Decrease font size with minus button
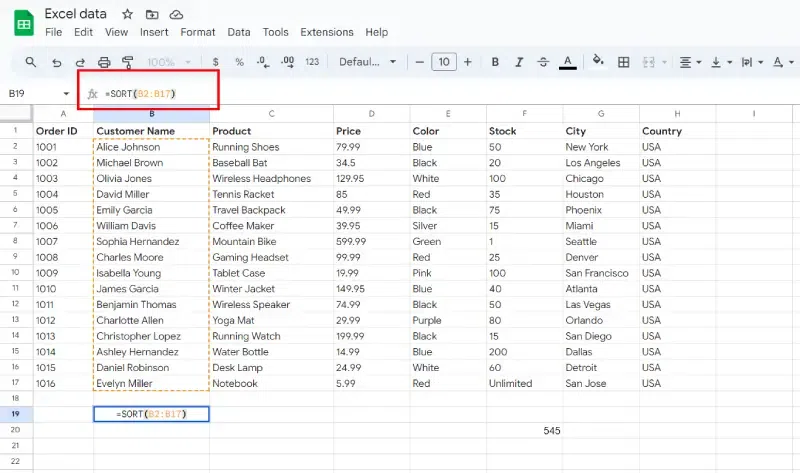This screenshot has height=473, width=800. coord(419,62)
